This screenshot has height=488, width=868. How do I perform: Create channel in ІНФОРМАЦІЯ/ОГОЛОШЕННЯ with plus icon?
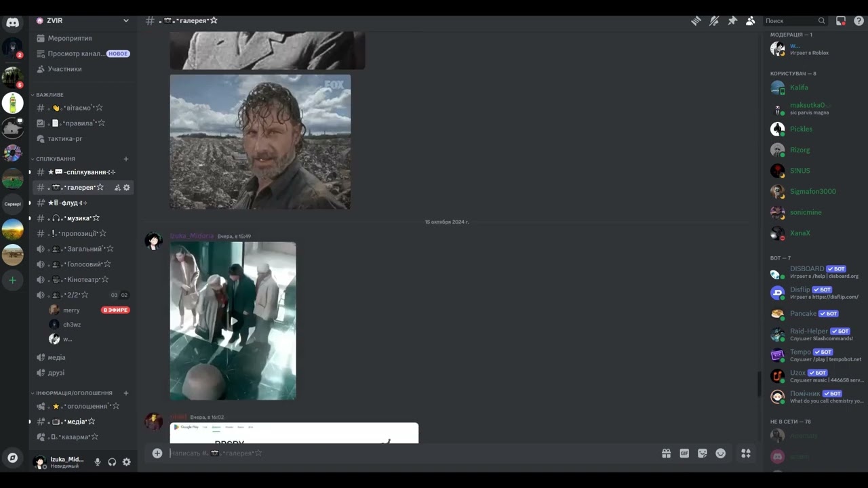[126, 393]
